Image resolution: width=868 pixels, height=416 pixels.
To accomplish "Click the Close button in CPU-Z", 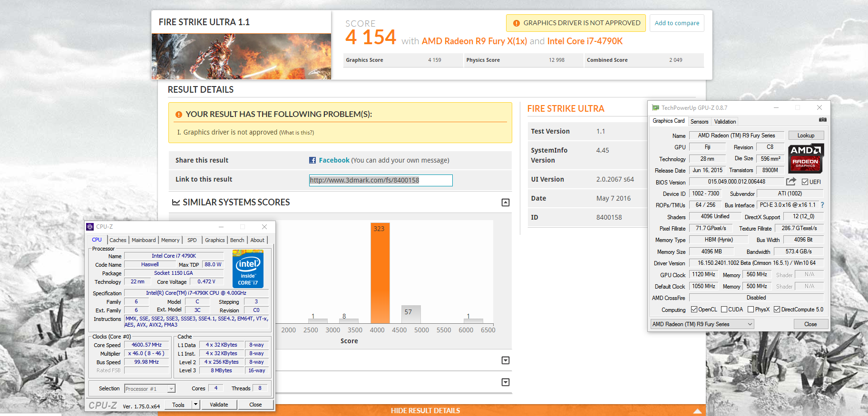I will pos(255,405).
